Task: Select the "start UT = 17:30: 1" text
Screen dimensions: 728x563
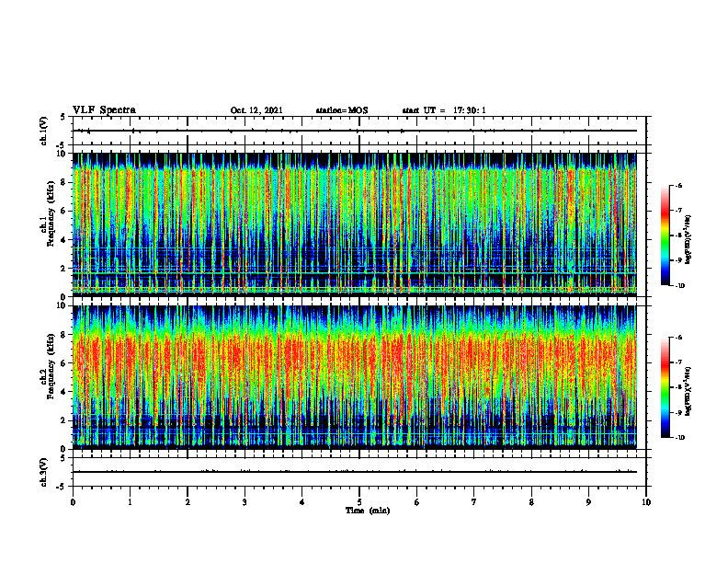Action: point(444,110)
